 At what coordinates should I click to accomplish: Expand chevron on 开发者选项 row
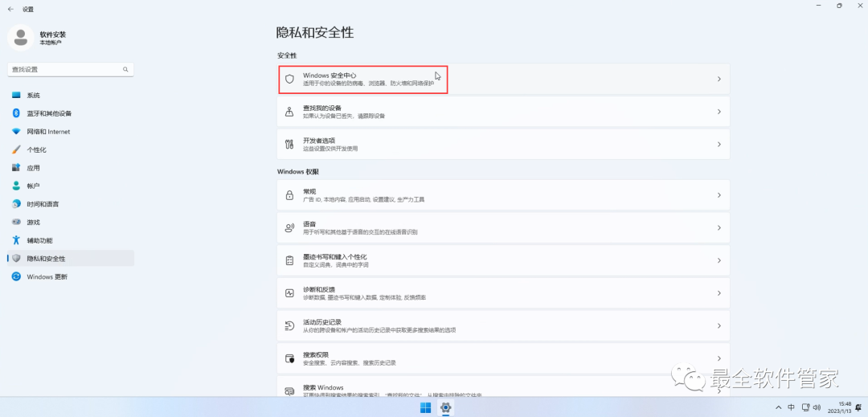pos(719,145)
